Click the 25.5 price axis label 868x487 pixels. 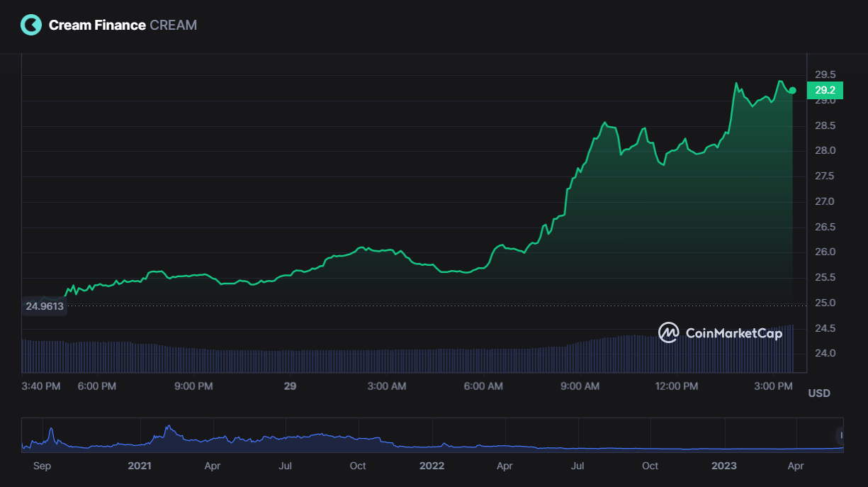point(825,277)
